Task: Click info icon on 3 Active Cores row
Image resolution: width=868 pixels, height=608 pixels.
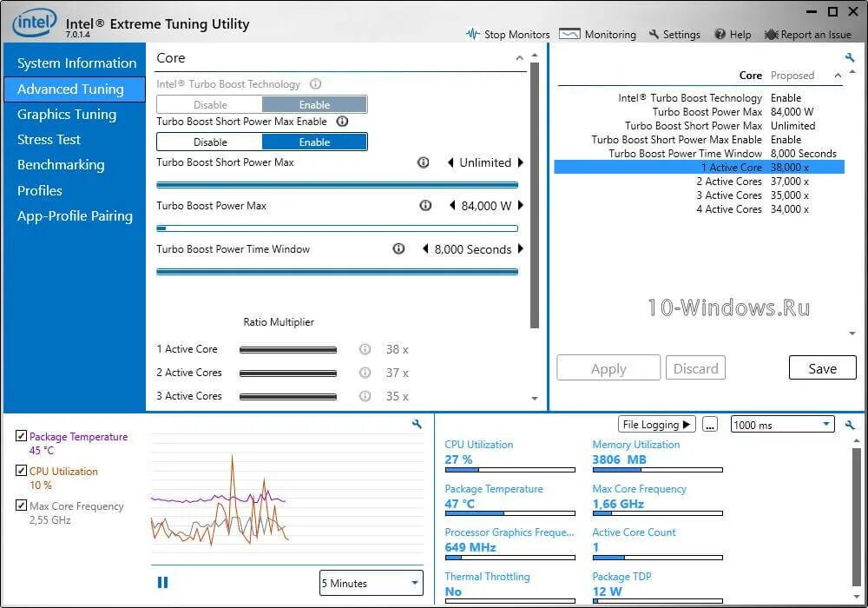Action: coord(365,396)
